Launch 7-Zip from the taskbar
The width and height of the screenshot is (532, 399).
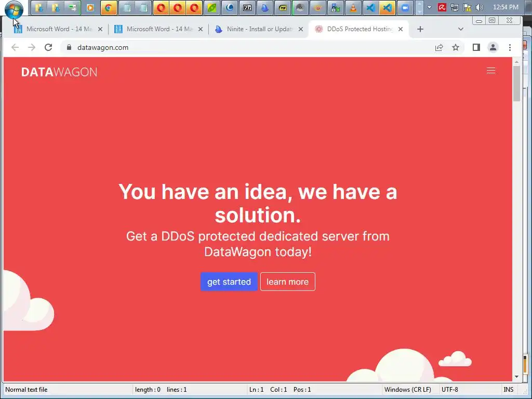pos(247,8)
